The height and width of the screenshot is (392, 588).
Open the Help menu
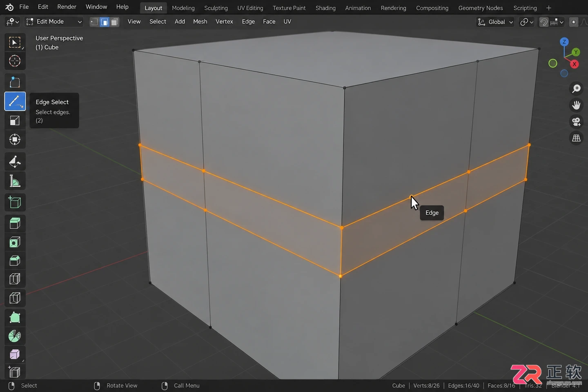[122, 7]
